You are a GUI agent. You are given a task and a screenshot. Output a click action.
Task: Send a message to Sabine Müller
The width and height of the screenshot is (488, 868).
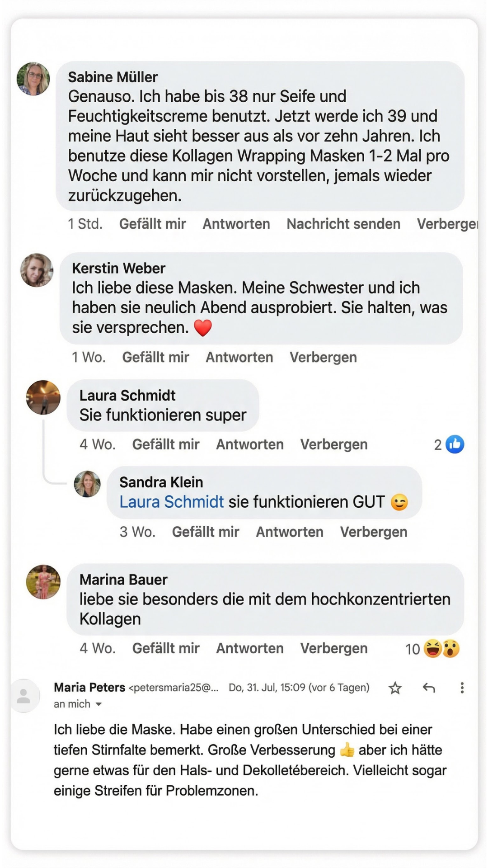343,224
